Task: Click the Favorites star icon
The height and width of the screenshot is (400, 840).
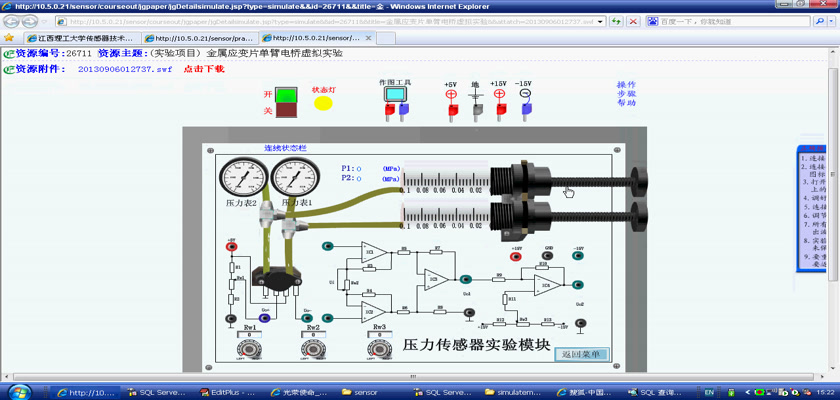Action: coord(9,37)
